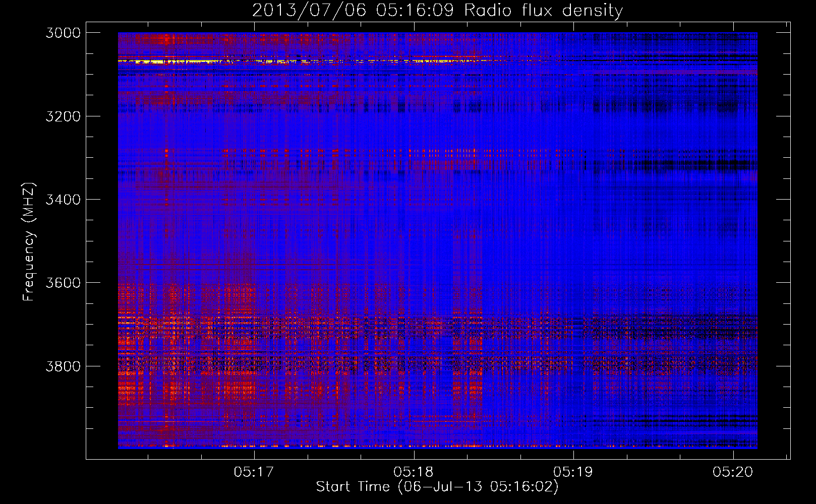Click the 05:17 time axis label
Viewport: 816px width, 504px height.
[254, 472]
